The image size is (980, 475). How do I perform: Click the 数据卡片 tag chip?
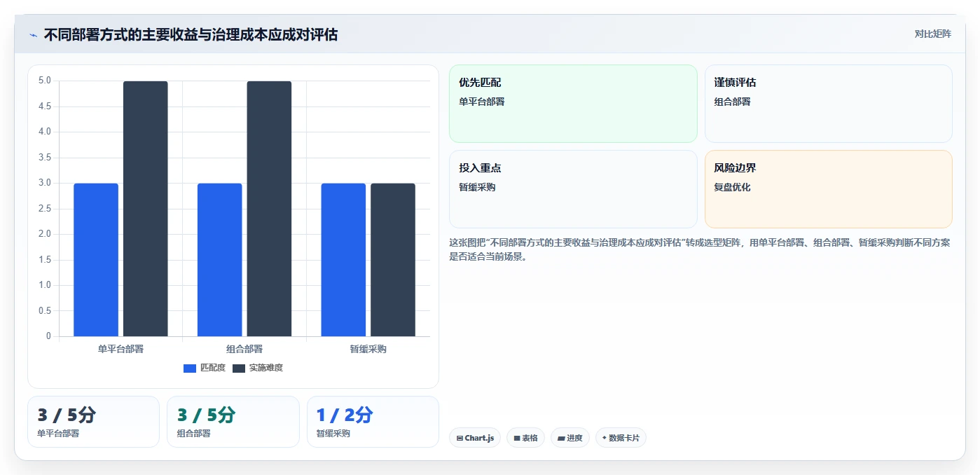point(621,438)
